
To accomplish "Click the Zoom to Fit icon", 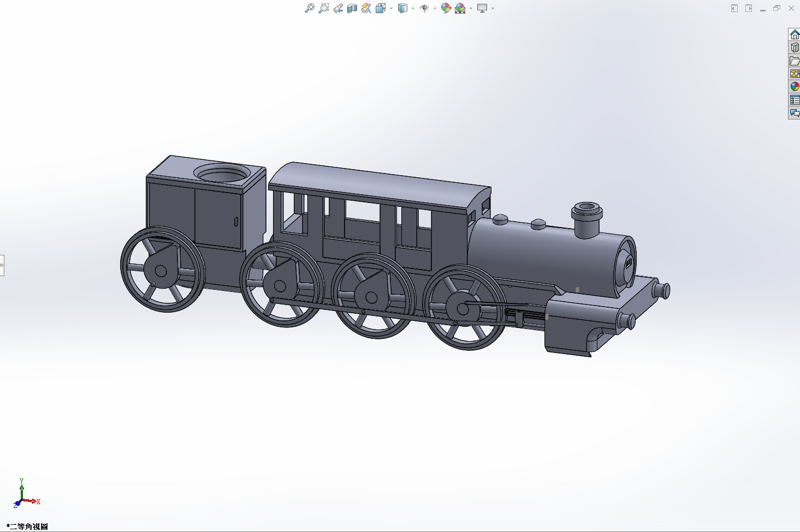I will [310, 8].
